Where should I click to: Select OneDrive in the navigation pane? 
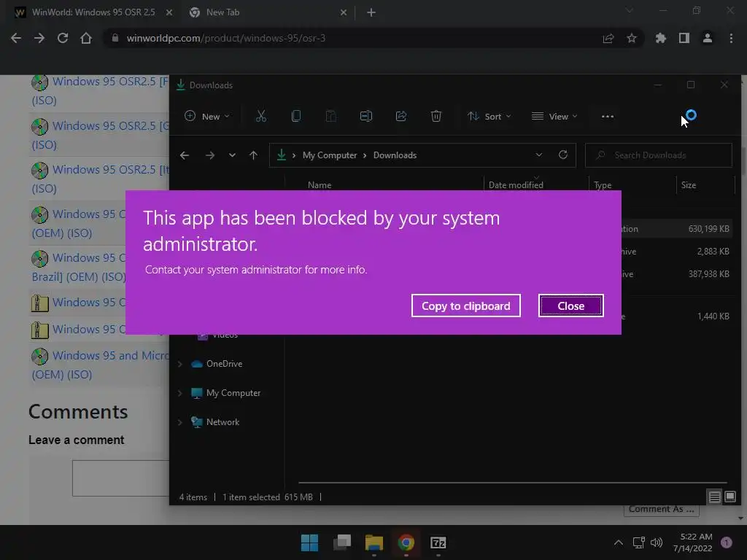[x=217, y=364]
